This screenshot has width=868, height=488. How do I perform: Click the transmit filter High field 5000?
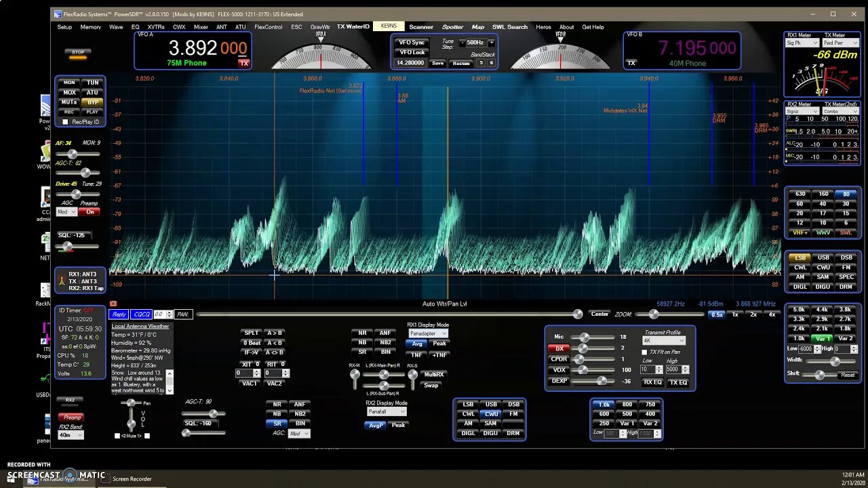(x=673, y=369)
